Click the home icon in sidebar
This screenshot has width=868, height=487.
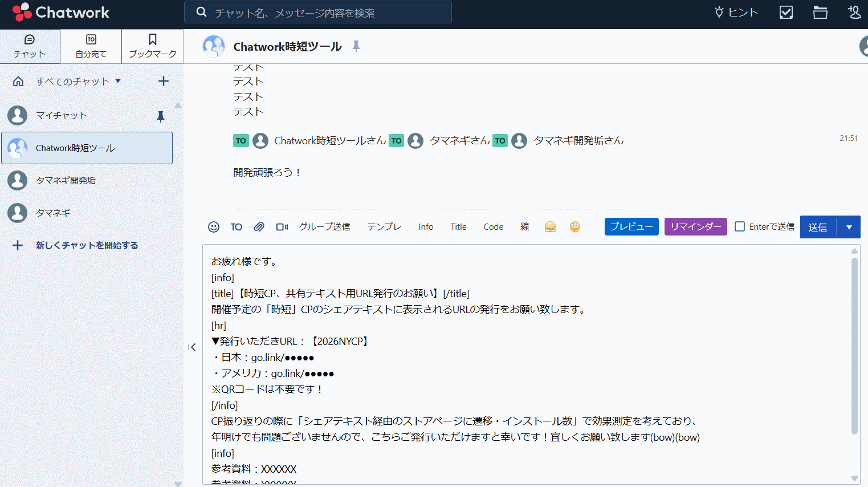tap(18, 81)
